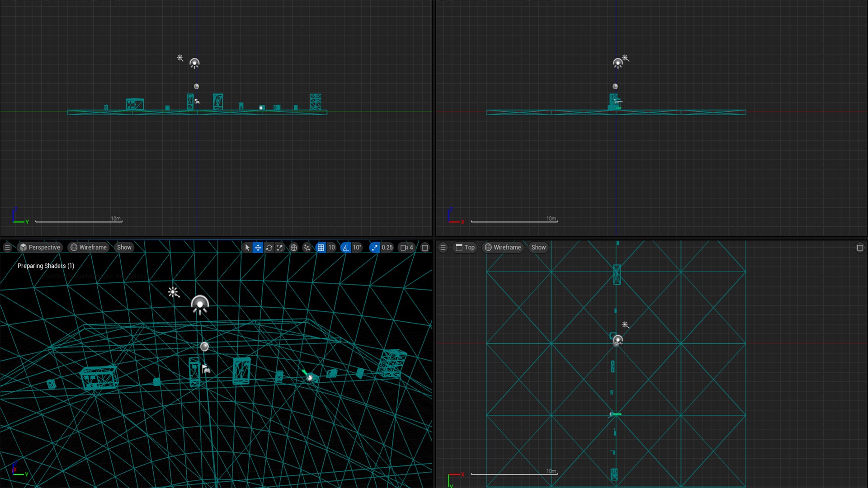
Task: Open the Perspective view type menu
Action: pyautogui.click(x=40, y=248)
